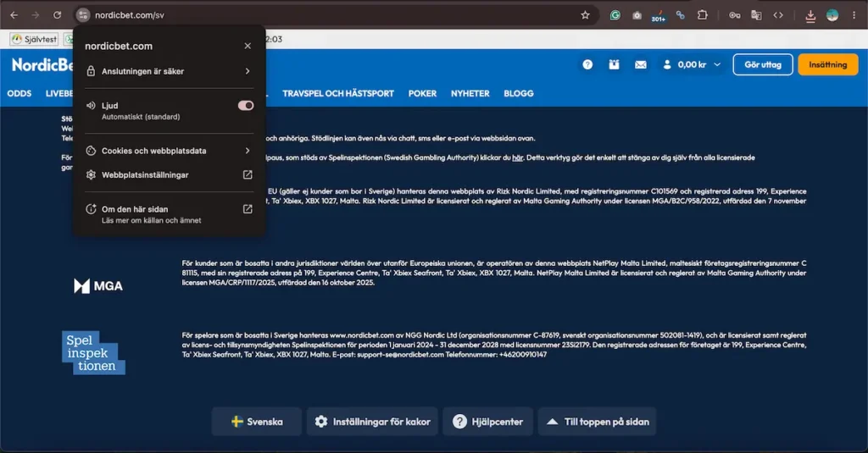The height and width of the screenshot is (453, 868).
Task: Open the Svenska language selector
Action: coord(257,422)
